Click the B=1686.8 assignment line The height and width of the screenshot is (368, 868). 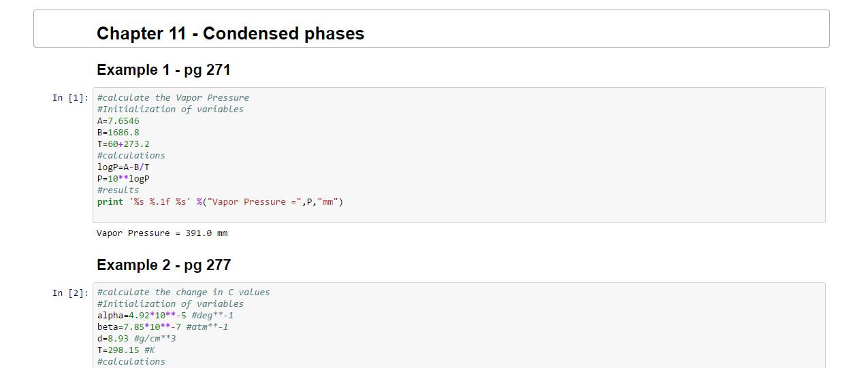118,132
